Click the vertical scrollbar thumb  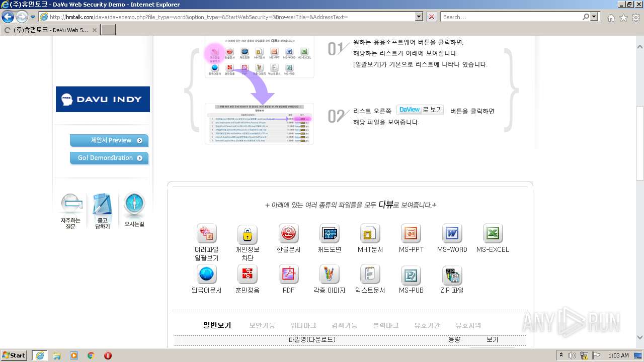639,143
